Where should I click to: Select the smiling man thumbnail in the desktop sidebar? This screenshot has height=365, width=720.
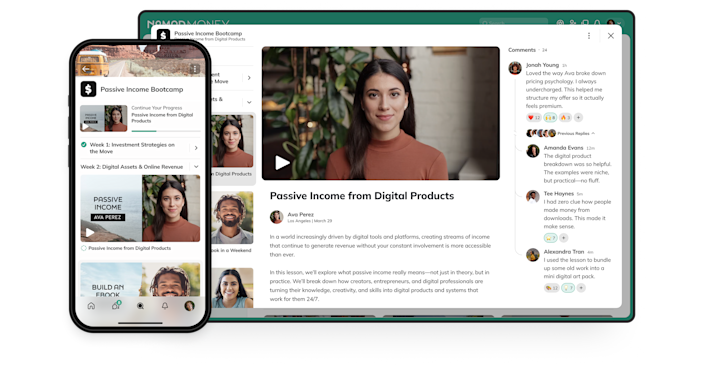tap(232, 218)
